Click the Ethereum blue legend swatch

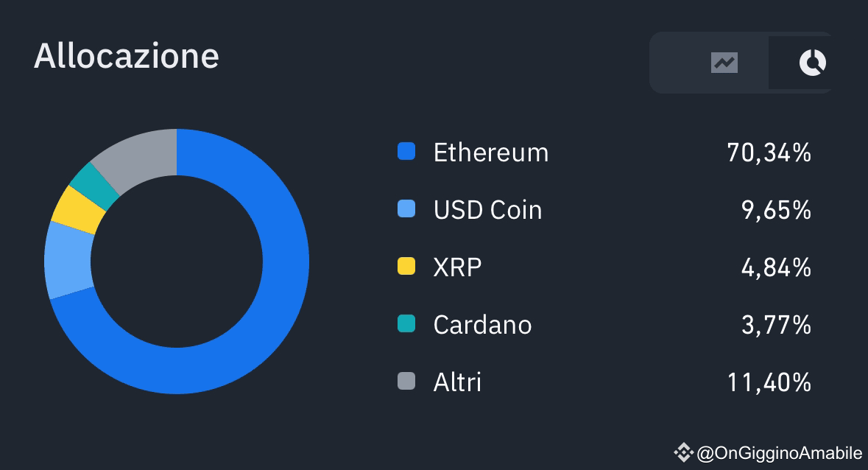tap(406, 151)
